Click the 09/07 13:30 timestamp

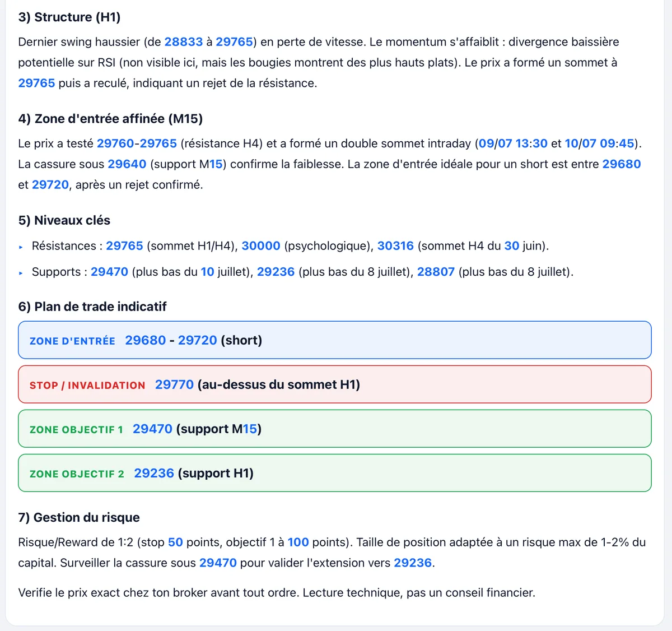point(513,143)
